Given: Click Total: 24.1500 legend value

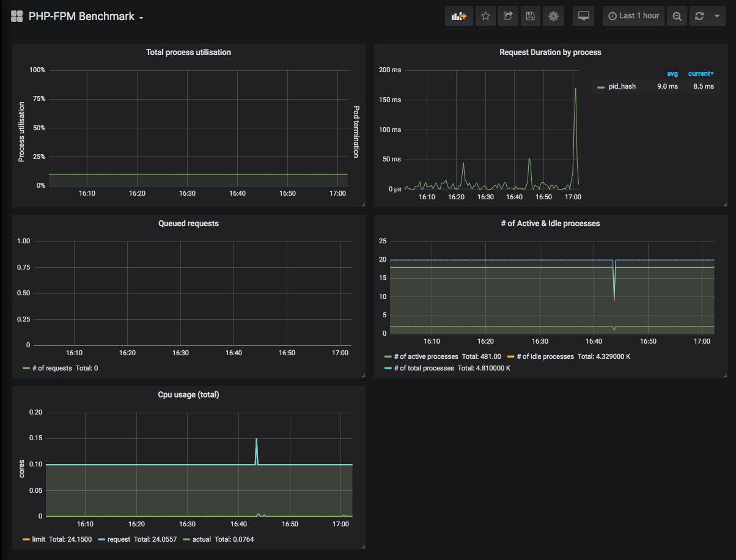Looking at the screenshot, I should point(70,540).
